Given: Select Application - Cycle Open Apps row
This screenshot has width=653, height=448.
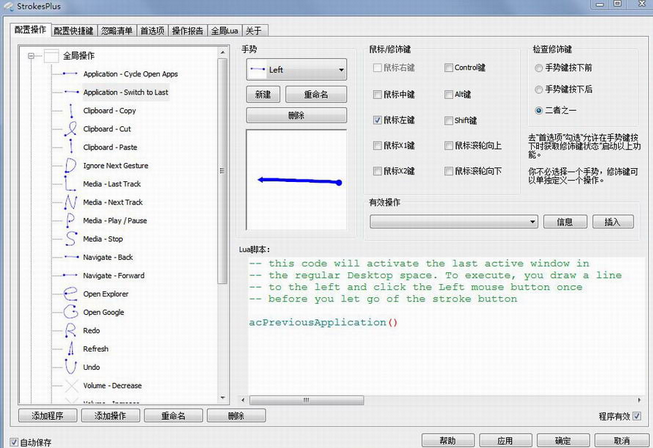Looking at the screenshot, I should click(x=130, y=74).
